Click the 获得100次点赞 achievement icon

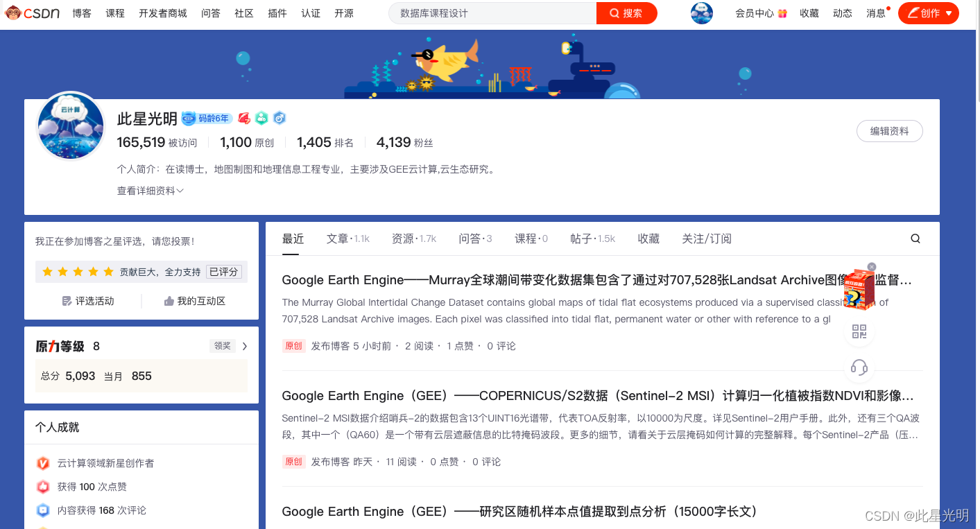tap(43, 487)
